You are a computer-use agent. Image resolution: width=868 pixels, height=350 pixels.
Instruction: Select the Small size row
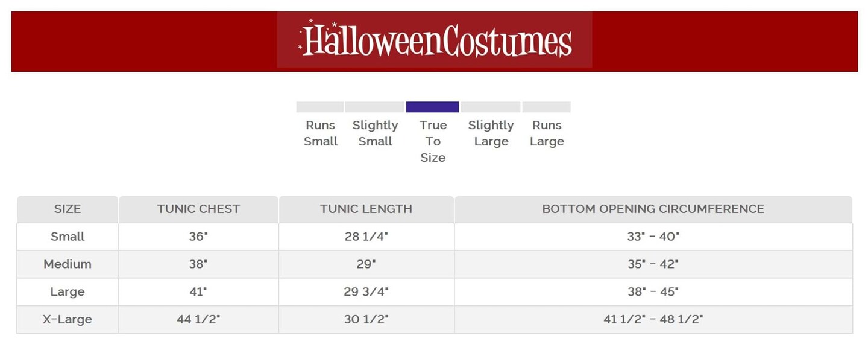[68, 237]
